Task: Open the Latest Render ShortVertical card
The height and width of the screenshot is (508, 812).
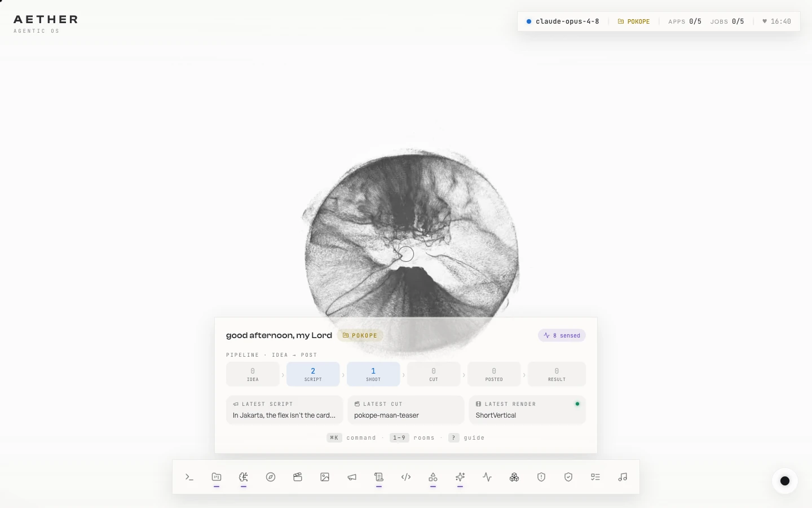Action: tap(527, 410)
